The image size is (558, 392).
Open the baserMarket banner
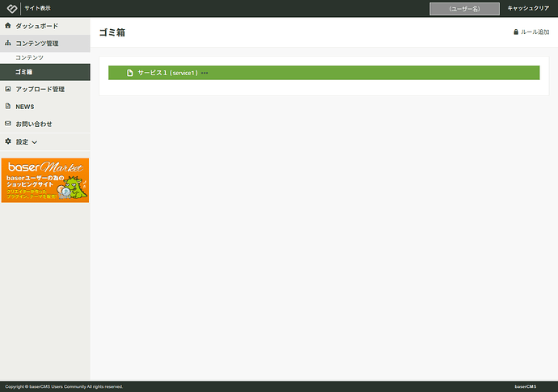pos(45,180)
